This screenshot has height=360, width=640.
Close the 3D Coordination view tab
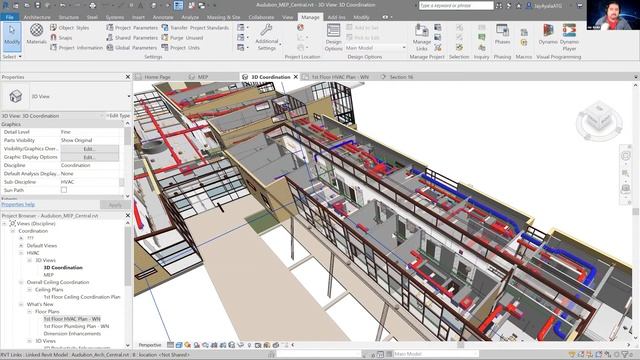tap(296, 77)
